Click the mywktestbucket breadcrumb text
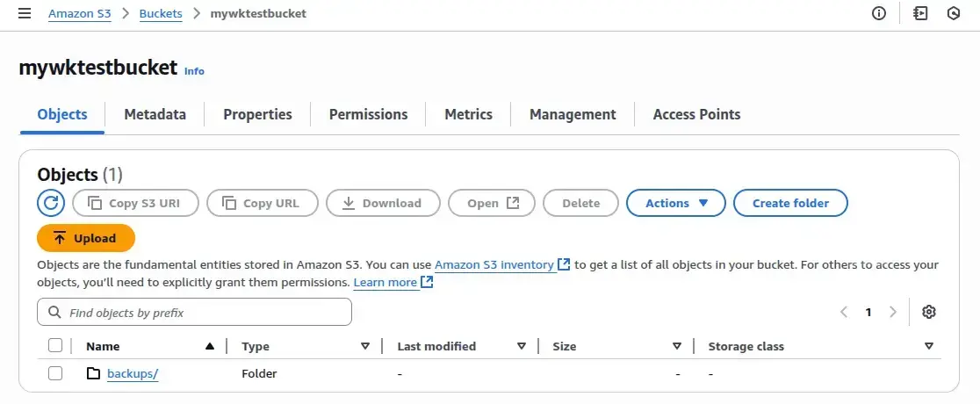The height and width of the screenshot is (404, 980). [258, 13]
